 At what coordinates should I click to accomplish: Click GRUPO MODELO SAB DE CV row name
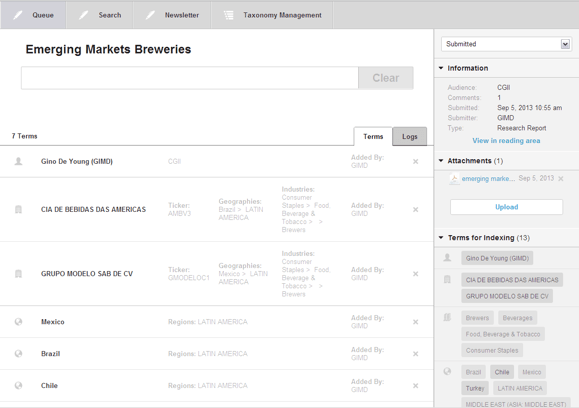click(x=87, y=274)
